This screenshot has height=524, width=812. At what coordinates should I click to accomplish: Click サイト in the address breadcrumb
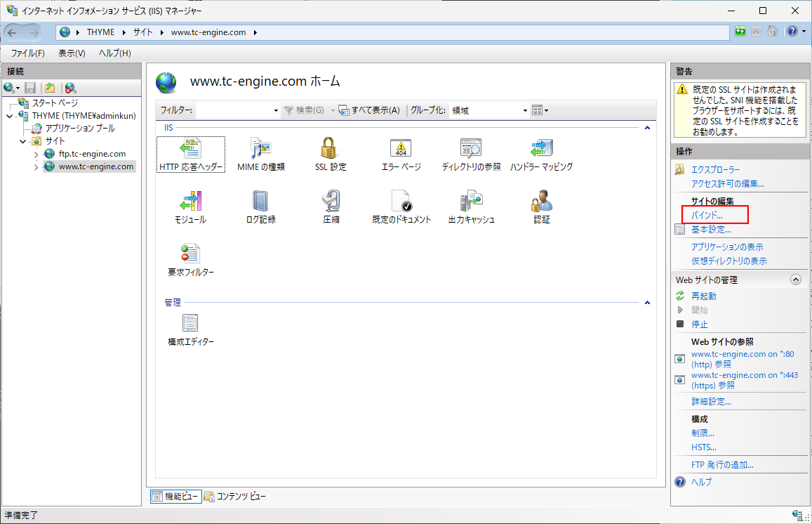click(143, 32)
